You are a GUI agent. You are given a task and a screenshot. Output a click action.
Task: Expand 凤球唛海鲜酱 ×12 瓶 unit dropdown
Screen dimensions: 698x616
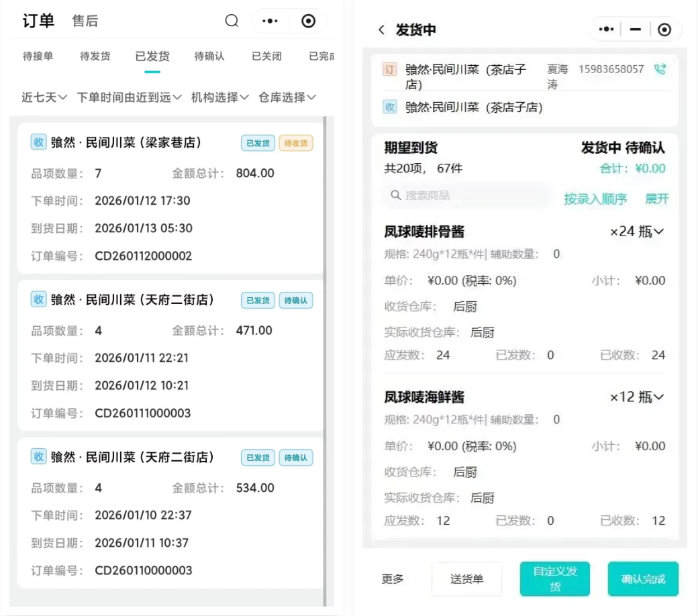click(637, 397)
